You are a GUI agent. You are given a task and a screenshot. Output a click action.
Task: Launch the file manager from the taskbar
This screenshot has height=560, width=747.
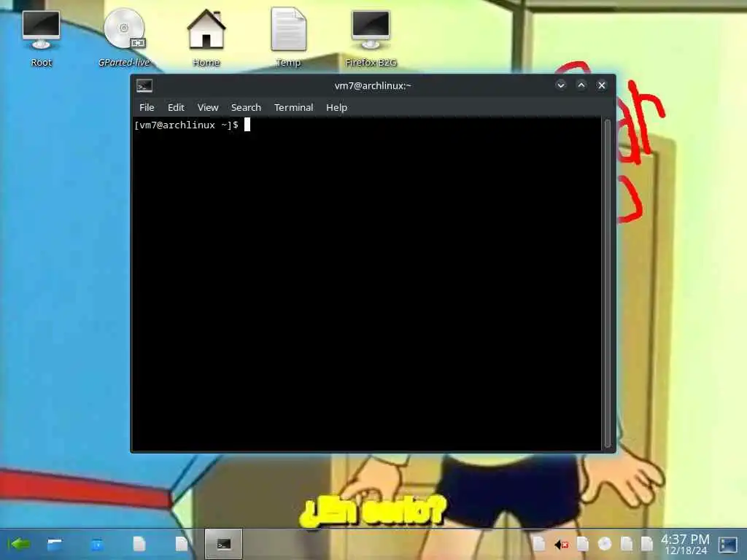tap(54, 544)
